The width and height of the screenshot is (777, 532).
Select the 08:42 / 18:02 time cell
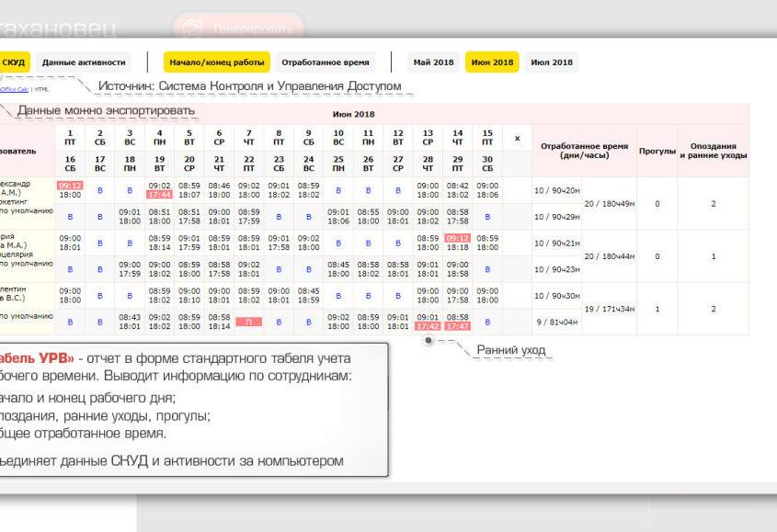tap(457, 190)
